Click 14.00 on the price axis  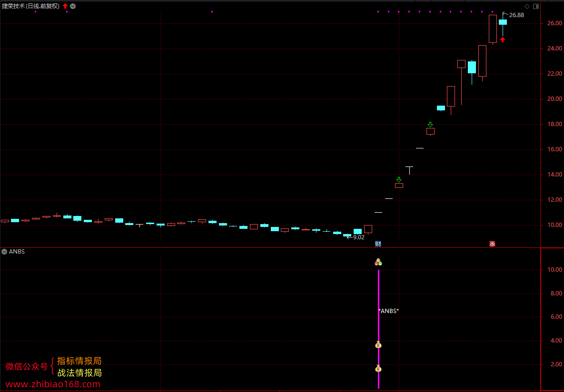(x=554, y=174)
